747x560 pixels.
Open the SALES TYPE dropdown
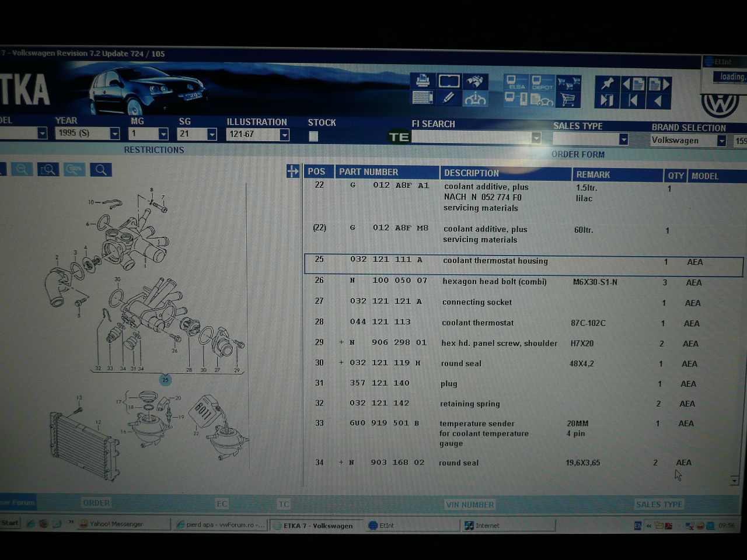[623, 139]
